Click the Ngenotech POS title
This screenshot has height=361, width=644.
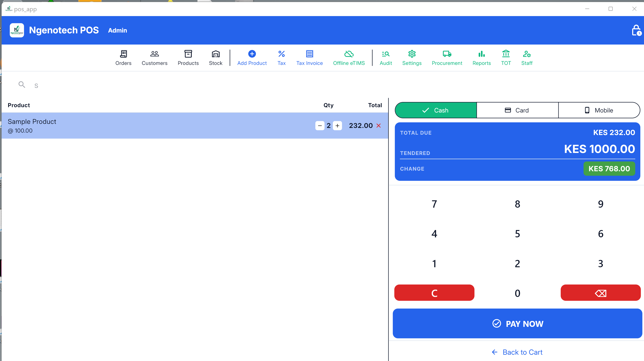pos(64,30)
